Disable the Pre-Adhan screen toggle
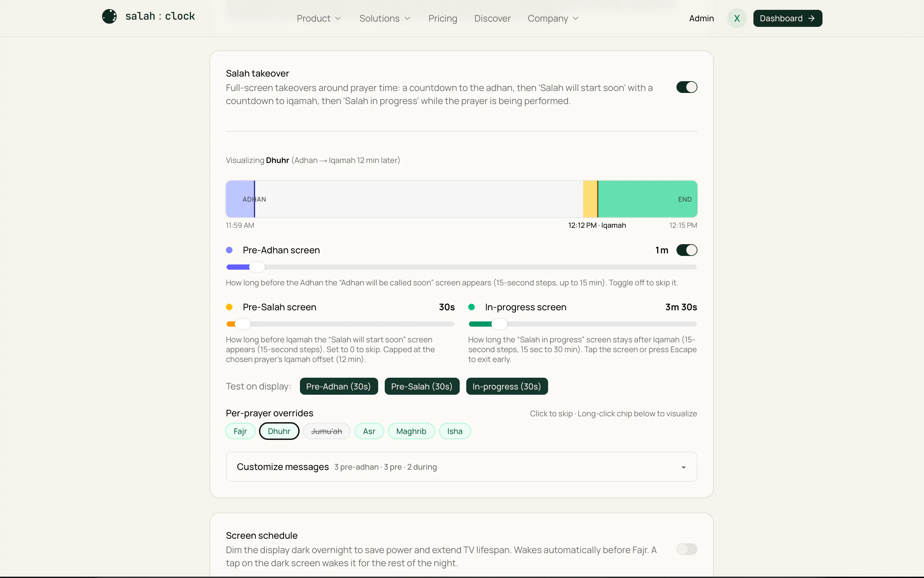Image resolution: width=924 pixels, height=578 pixels. tap(687, 250)
